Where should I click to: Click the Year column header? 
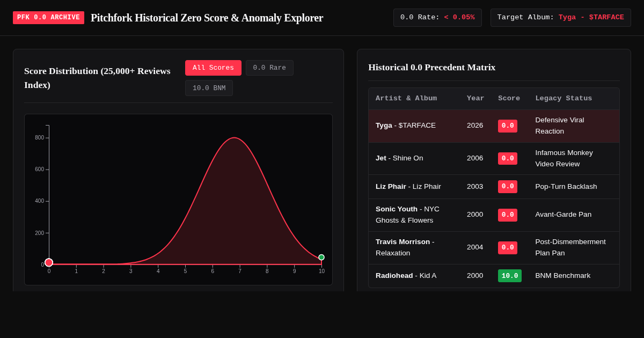pos(475,99)
